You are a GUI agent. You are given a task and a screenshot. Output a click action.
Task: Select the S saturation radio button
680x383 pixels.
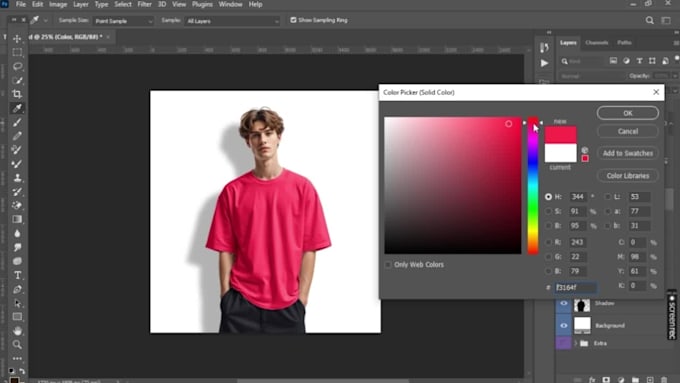pos(548,212)
